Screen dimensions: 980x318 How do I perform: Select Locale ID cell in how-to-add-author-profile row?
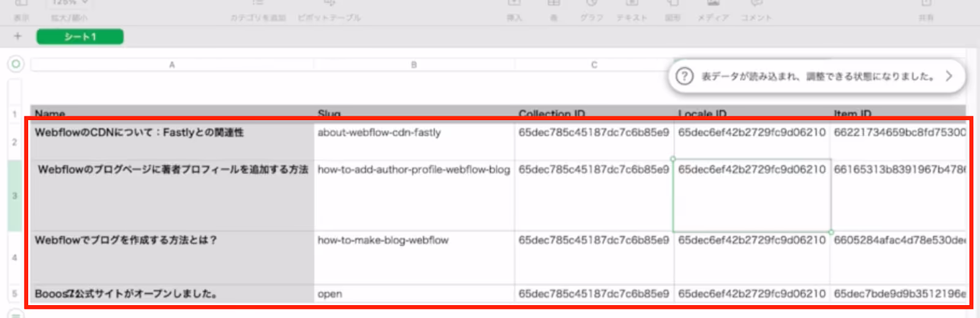[x=752, y=195]
